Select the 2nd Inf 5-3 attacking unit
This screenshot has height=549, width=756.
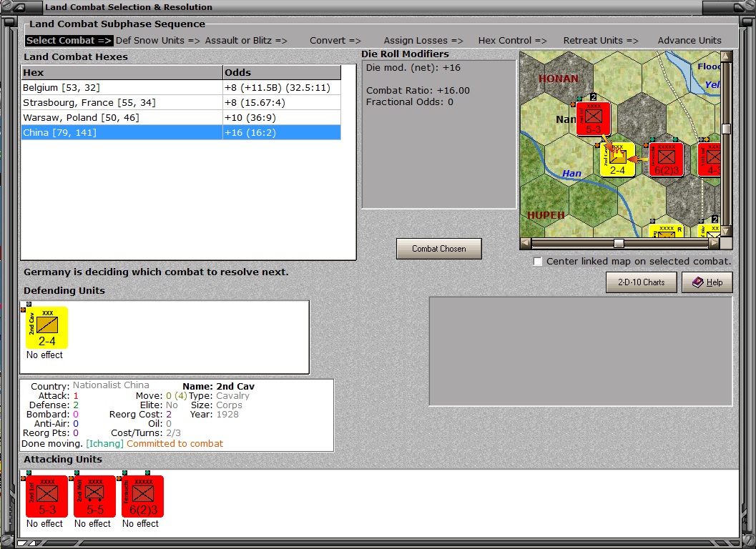coord(46,496)
